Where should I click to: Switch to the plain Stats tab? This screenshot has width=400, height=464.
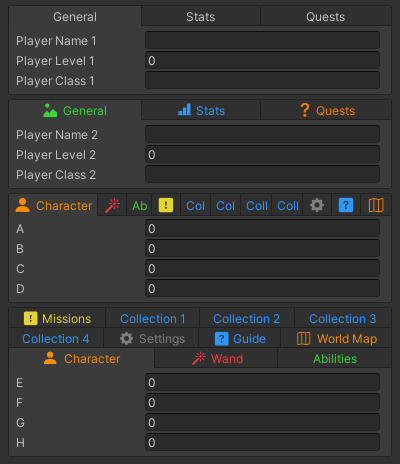201,16
